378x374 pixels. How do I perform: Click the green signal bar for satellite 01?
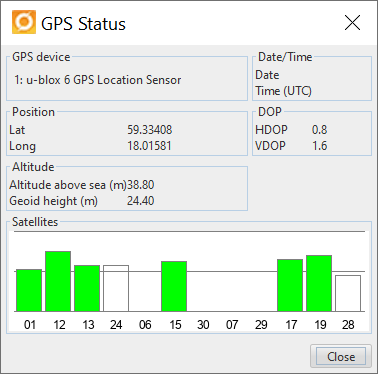point(29,290)
